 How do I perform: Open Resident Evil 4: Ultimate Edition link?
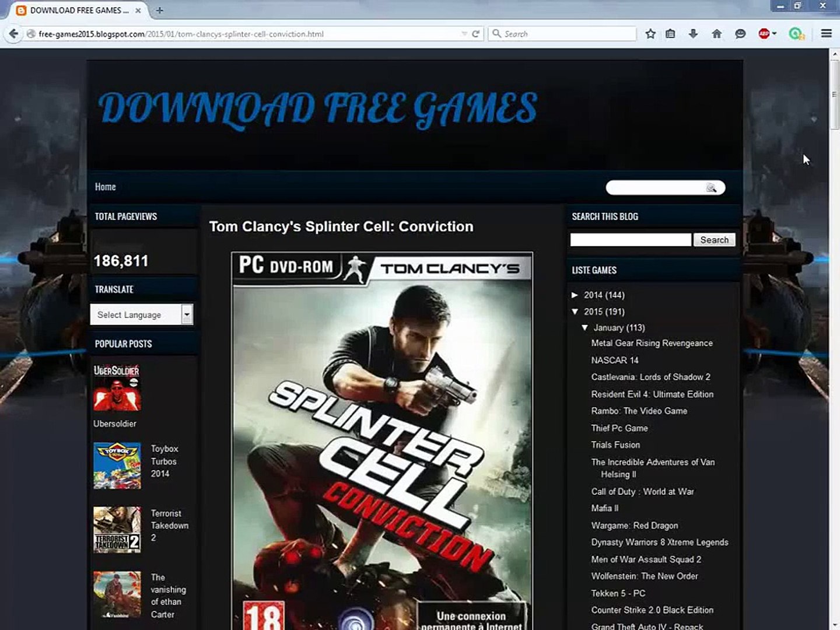pyautogui.click(x=652, y=394)
